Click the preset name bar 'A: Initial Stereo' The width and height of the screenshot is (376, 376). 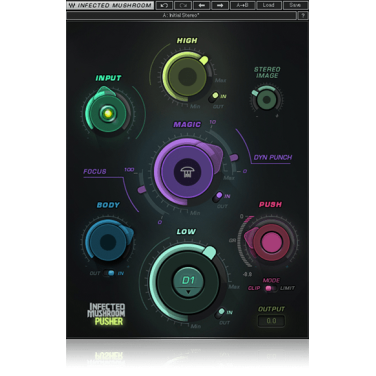pos(181,15)
